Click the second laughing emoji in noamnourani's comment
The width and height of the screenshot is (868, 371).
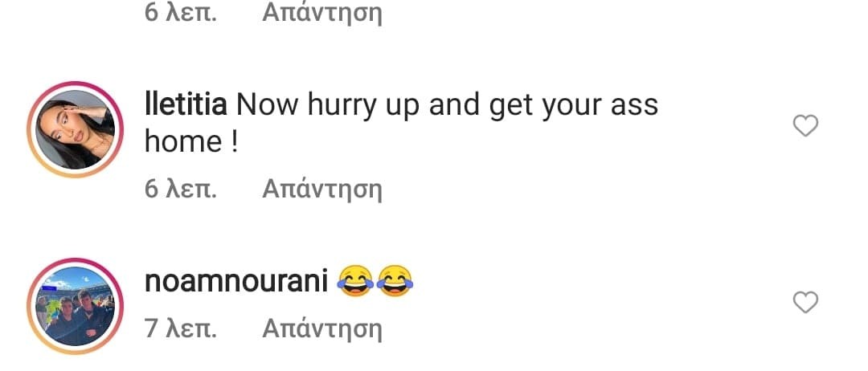click(394, 281)
